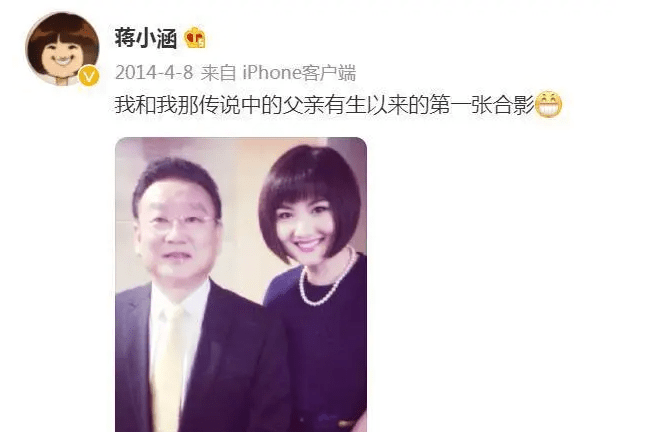Image resolution: width=656 pixels, height=432 pixels.
Task: Click the man's glasses in the photo
Action: 181,222
